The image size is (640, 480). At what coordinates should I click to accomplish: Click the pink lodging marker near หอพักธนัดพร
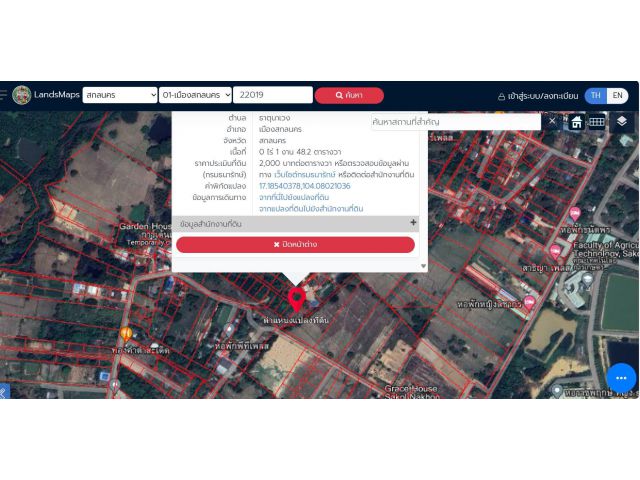click(575, 214)
